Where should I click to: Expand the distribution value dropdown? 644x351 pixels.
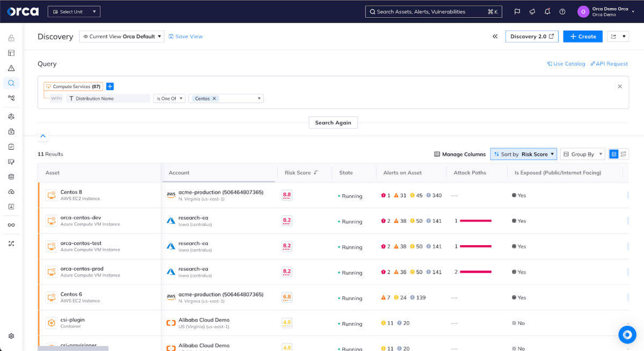pos(259,99)
